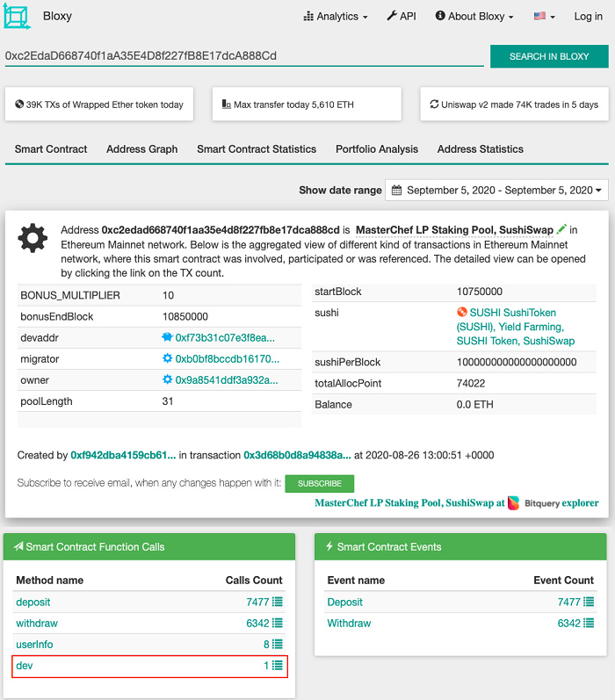Viewport: 615px width, 700px height.
Task: Open the Deposit event link
Action: pos(344,603)
